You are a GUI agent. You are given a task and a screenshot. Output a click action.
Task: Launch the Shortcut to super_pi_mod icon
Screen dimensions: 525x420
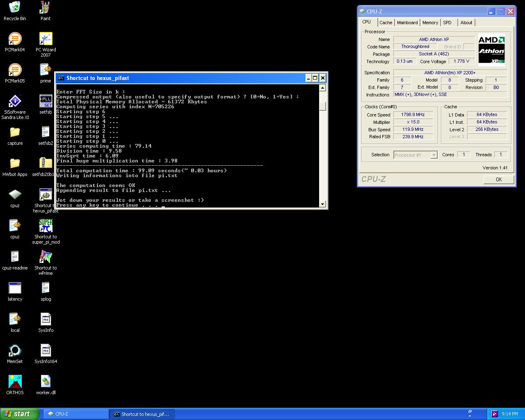[x=46, y=226]
